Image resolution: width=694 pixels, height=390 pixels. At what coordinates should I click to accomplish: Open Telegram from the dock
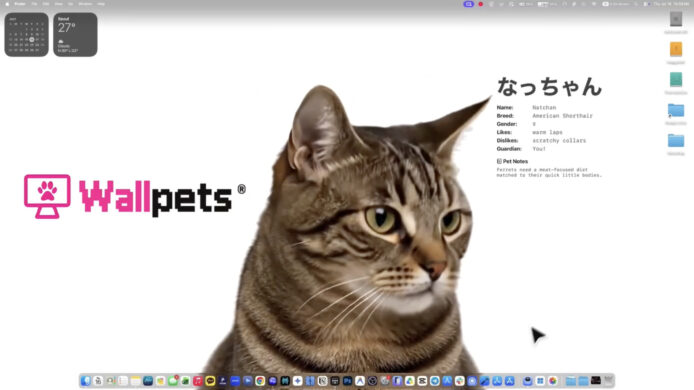pyautogui.click(x=435, y=381)
